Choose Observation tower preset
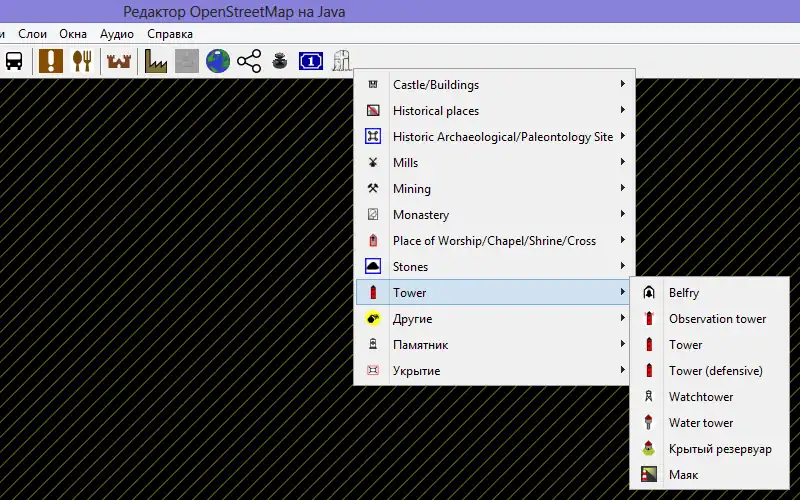Image resolution: width=800 pixels, height=500 pixels. pyautogui.click(x=717, y=319)
